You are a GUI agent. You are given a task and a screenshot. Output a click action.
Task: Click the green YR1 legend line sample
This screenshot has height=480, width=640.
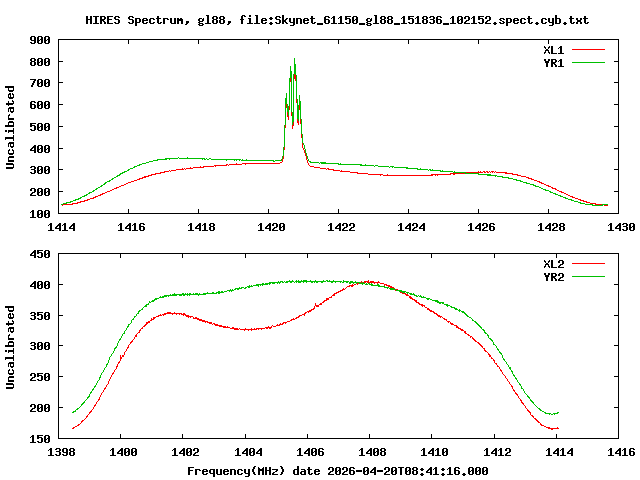point(588,63)
